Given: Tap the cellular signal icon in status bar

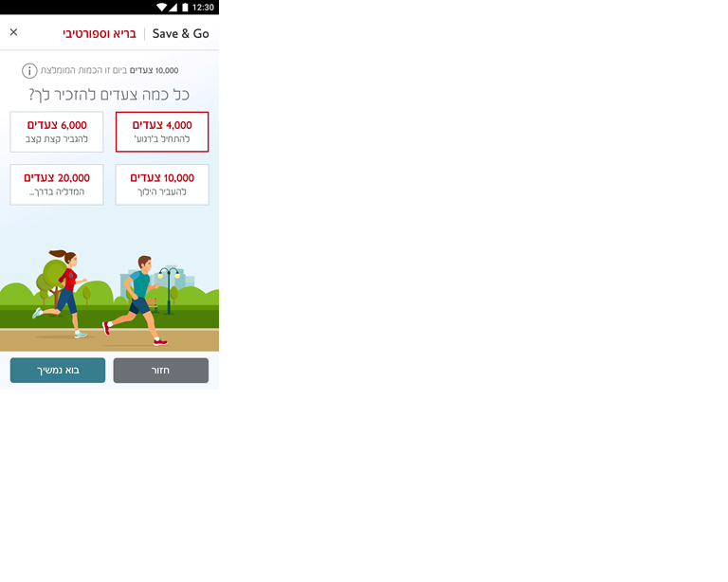Looking at the screenshot, I should (x=173, y=8).
